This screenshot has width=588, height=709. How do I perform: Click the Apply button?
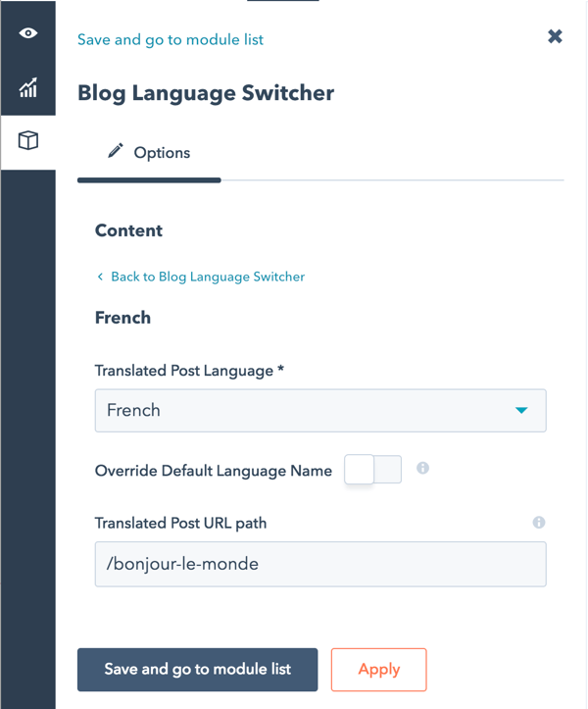(x=378, y=670)
